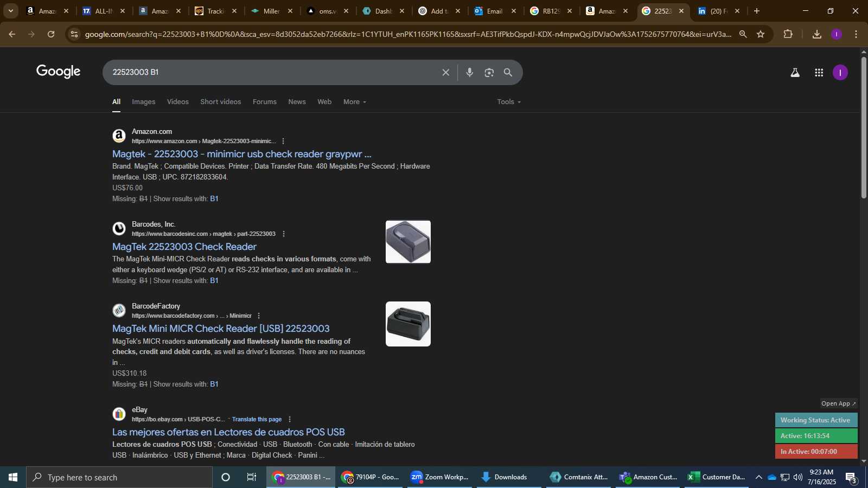This screenshot has height=488, width=868.
Task: Switch to News results tab
Action: (297, 102)
